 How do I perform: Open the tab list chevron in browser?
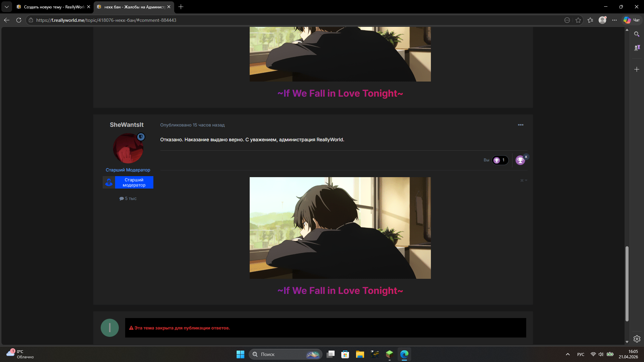[6, 7]
